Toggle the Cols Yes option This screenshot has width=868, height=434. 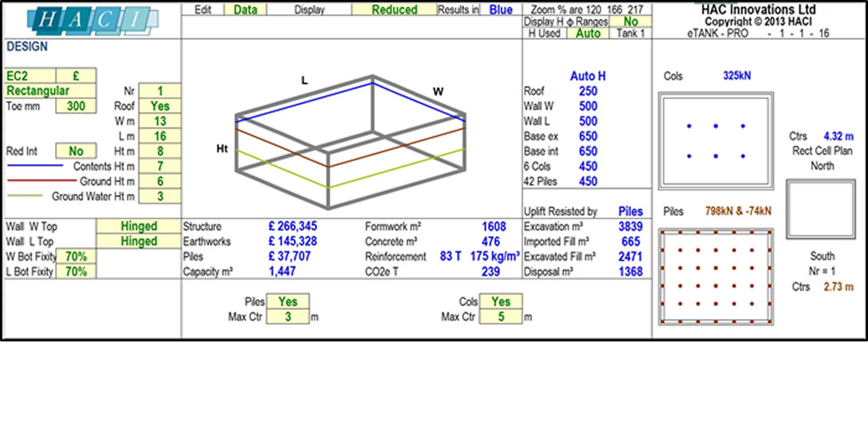501,302
